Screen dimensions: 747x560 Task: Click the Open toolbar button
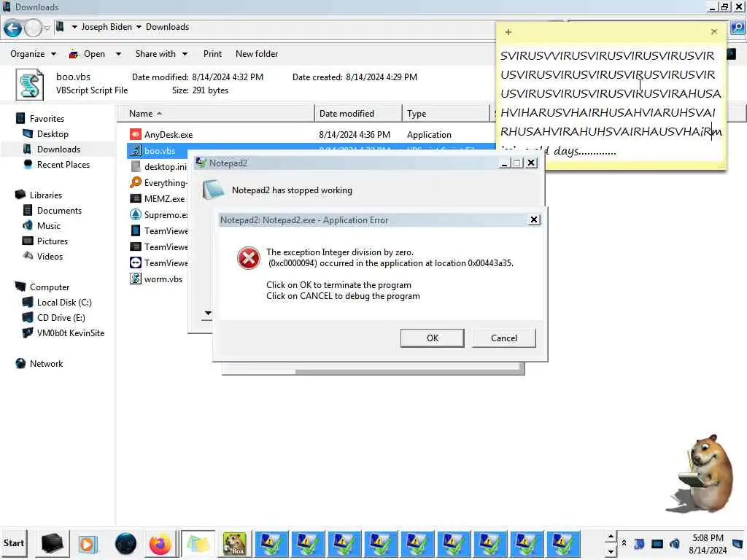[x=94, y=54]
